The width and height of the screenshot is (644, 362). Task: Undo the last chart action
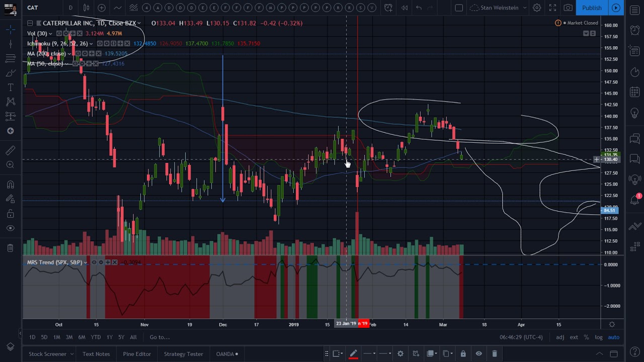click(419, 8)
